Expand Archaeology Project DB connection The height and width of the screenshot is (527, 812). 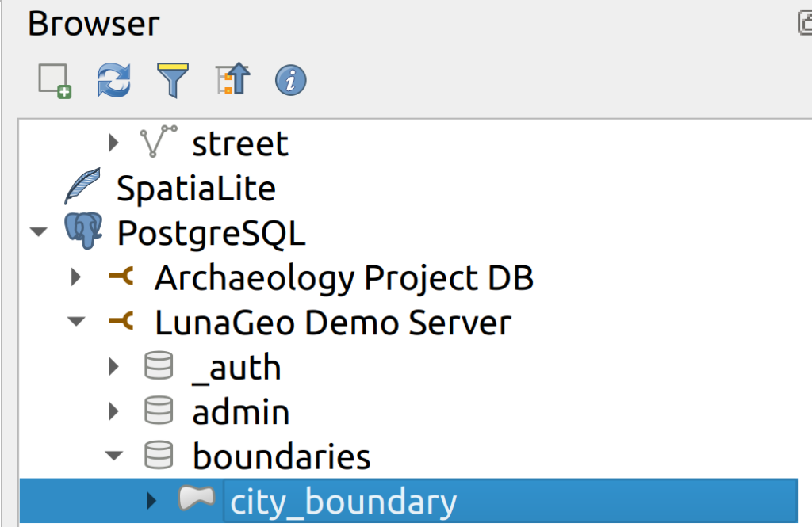click(x=76, y=277)
